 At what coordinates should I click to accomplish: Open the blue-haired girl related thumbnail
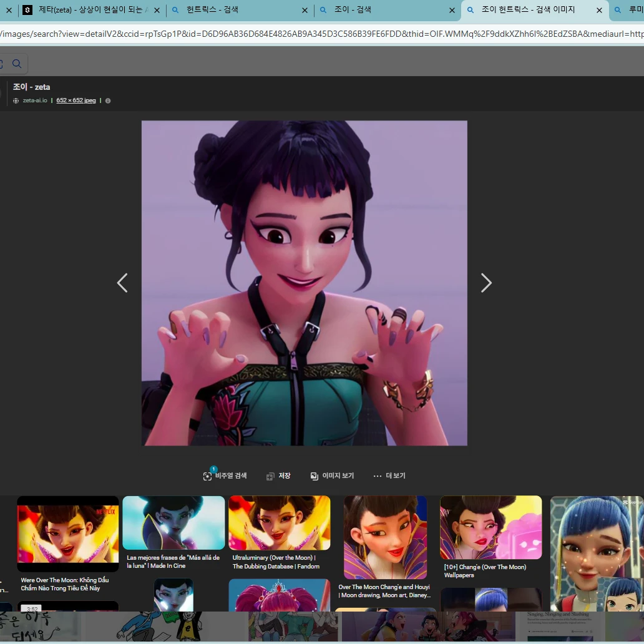pos(597,554)
